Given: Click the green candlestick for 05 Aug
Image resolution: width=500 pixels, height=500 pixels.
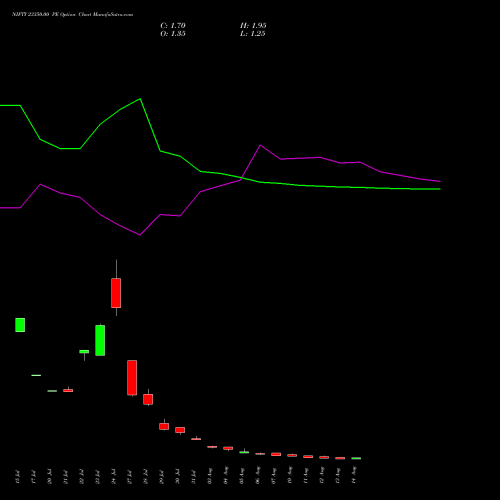Looking at the screenshot, I should [x=244, y=452].
